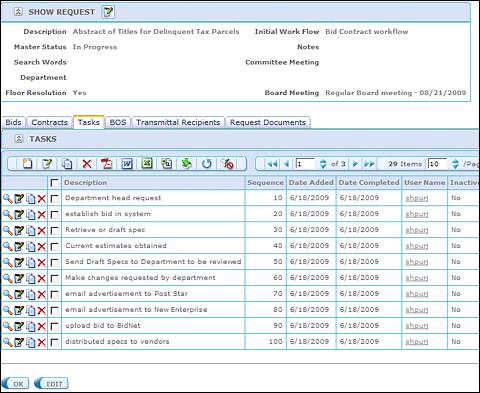
Task: Click the EDIT button
Action: click(x=51, y=383)
